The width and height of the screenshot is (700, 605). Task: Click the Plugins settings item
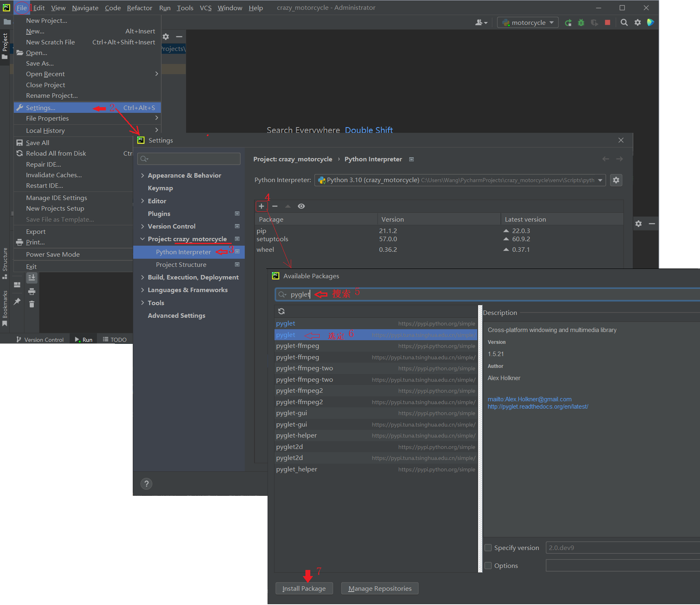tap(159, 213)
